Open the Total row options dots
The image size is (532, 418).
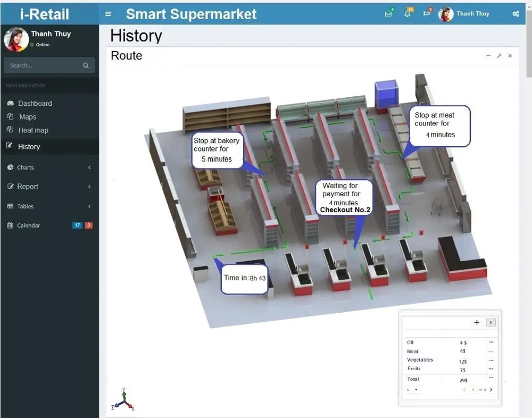(x=491, y=378)
